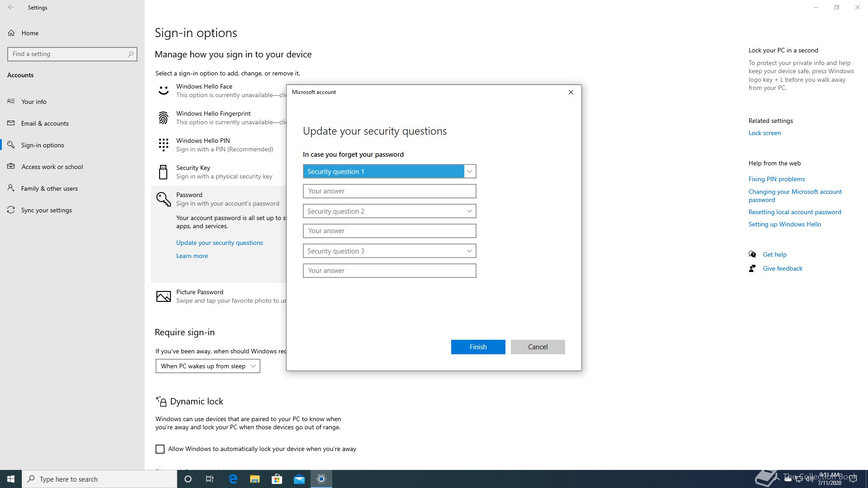This screenshot has width=868, height=488.
Task: Click the Windows Hello PIN keypad icon
Action: tap(163, 145)
